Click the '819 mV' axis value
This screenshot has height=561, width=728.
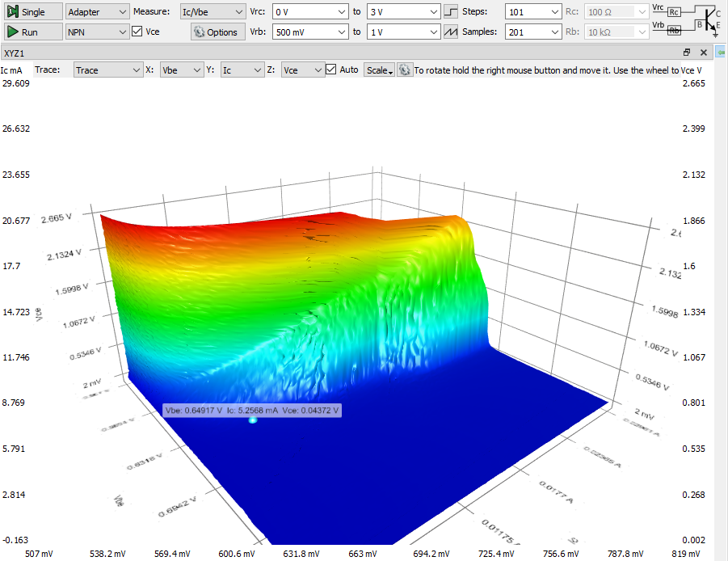point(686,554)
